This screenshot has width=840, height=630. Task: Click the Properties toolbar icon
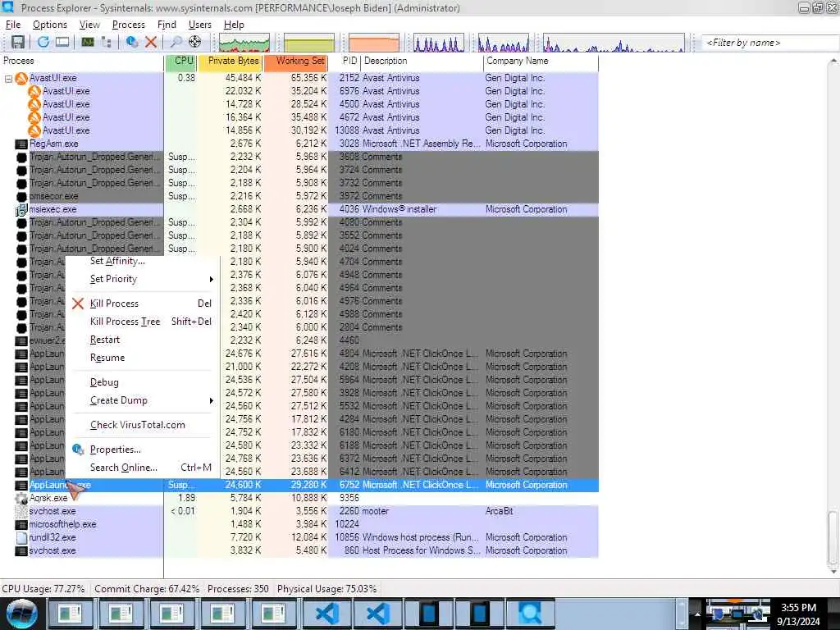pyautogui.click(x=132, y=42)
